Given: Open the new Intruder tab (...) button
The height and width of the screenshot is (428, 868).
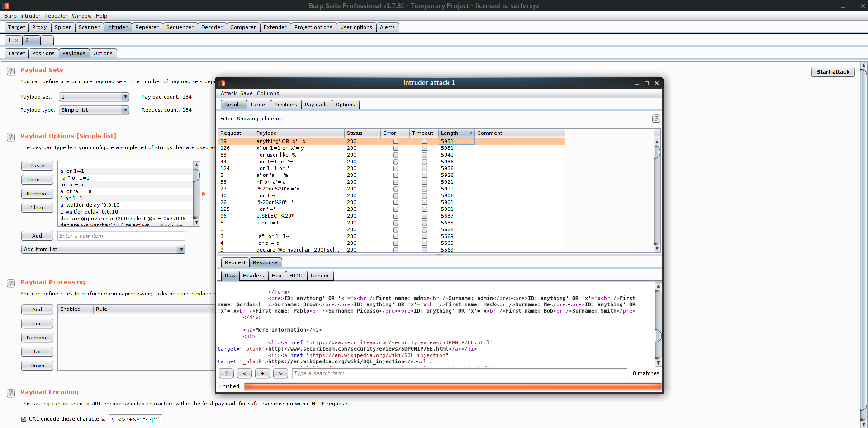Looking at the screenshot, I should [x=47, y=41].
